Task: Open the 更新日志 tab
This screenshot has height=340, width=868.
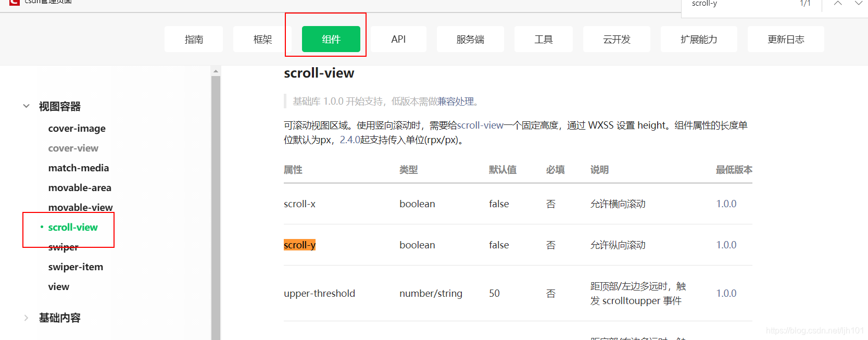Action: [786, 39]
